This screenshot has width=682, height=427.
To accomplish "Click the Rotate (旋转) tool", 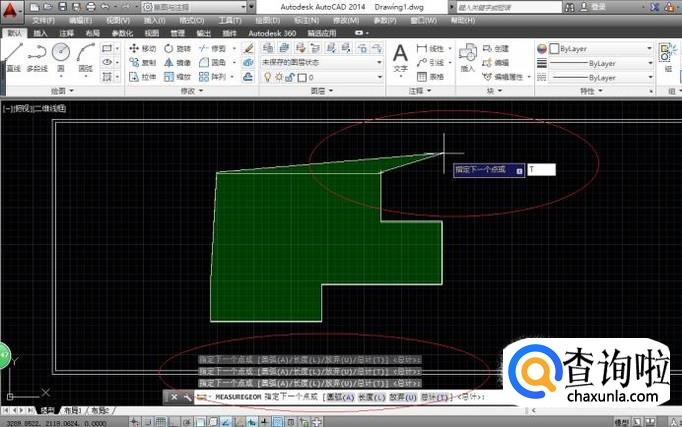I will [177, 47].
